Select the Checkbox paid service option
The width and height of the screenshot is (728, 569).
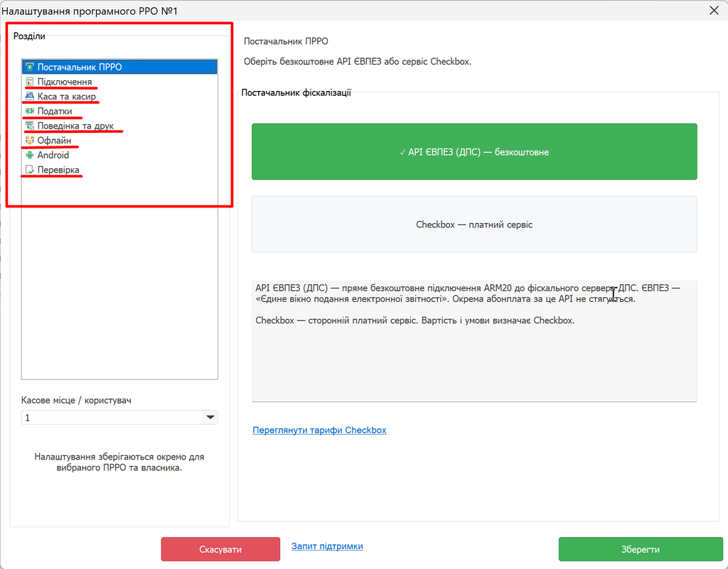474,224
